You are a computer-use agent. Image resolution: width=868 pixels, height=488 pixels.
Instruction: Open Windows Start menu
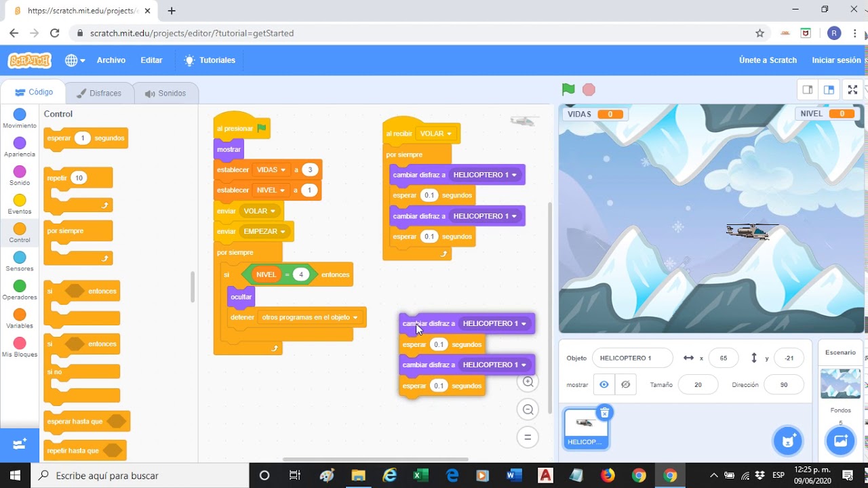(x=15, y=475)
